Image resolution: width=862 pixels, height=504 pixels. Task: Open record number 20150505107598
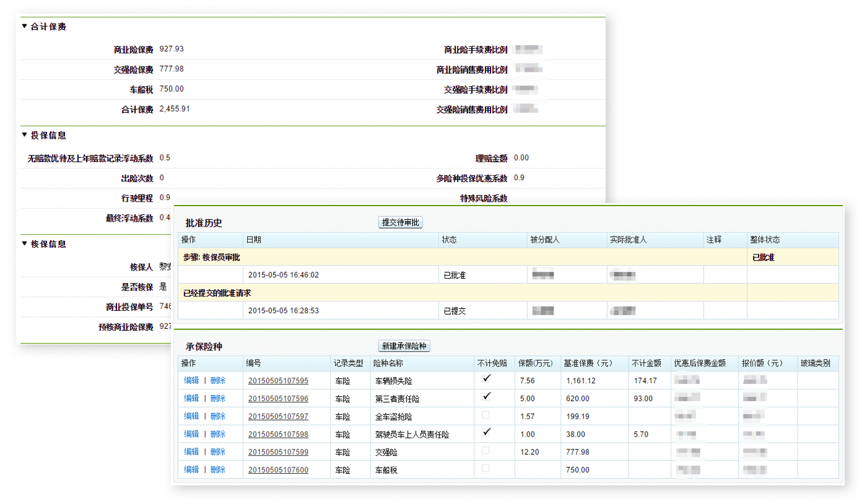pos(278,435)
